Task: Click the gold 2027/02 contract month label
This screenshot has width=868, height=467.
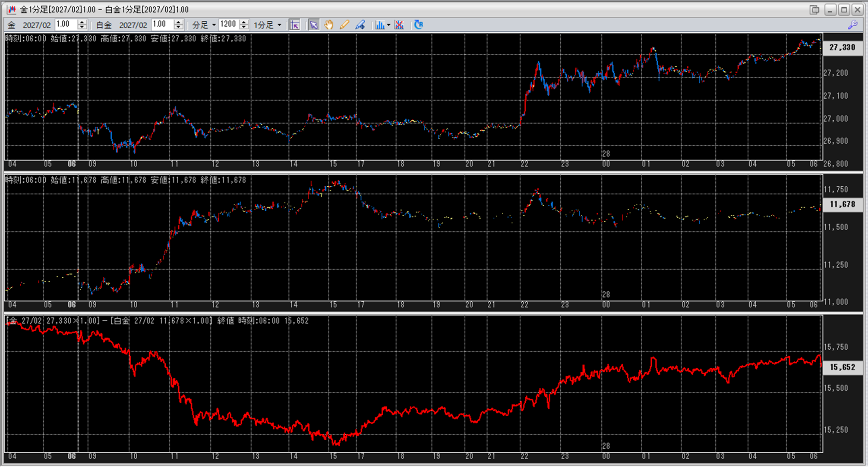Action: [x=37, y=25]
